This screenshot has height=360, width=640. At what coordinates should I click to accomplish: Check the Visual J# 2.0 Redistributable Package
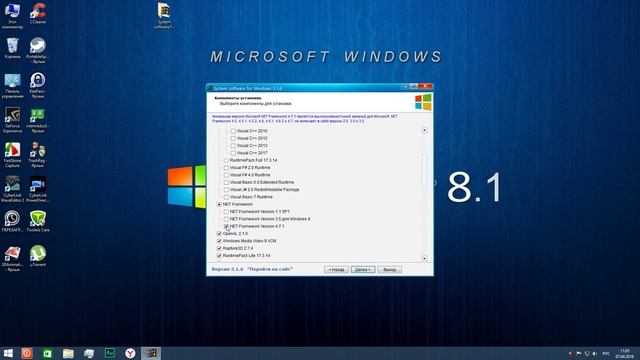click(226, 190)
